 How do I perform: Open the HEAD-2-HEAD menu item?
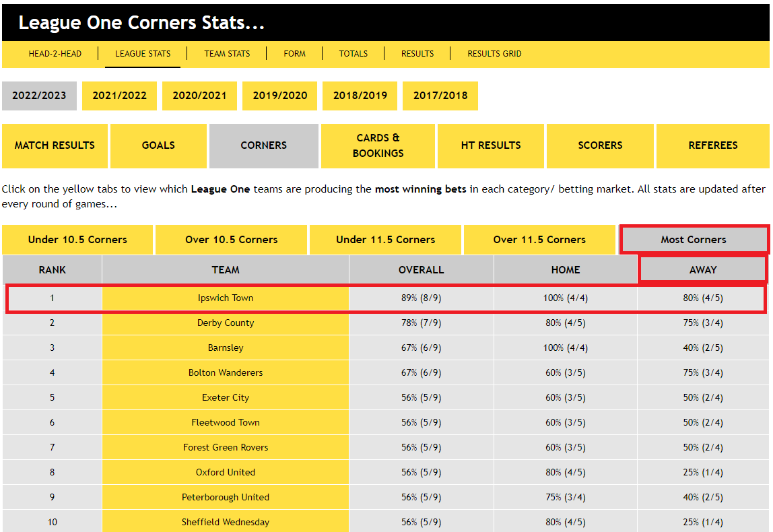[55, 54]
